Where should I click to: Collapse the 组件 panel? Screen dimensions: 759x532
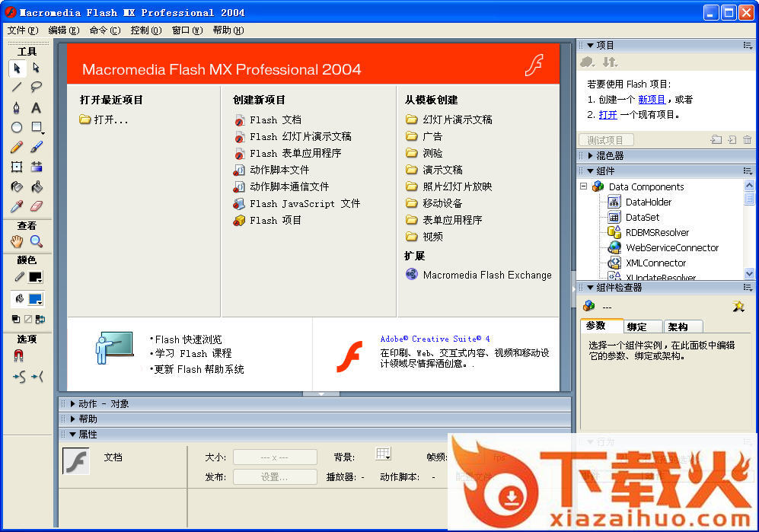[590, 171]
